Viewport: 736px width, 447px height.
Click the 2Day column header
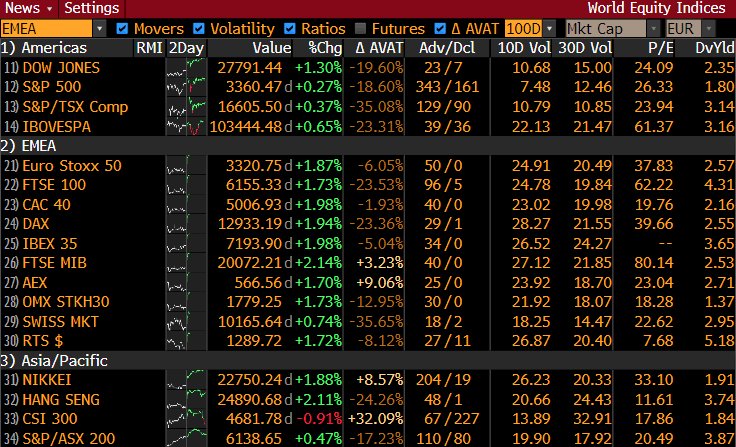[x=186, y=48]
